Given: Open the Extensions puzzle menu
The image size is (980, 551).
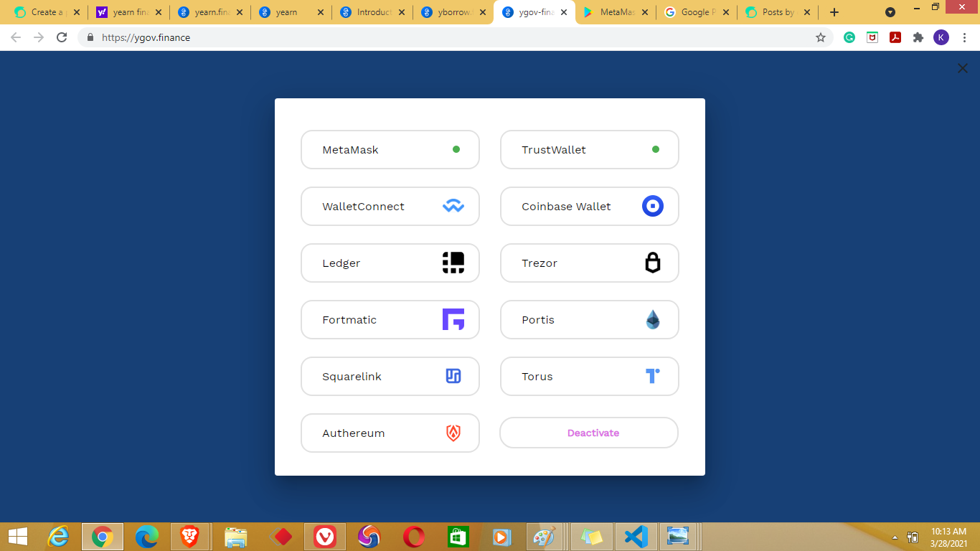Looking at the screenshot, I should (918, 37).
